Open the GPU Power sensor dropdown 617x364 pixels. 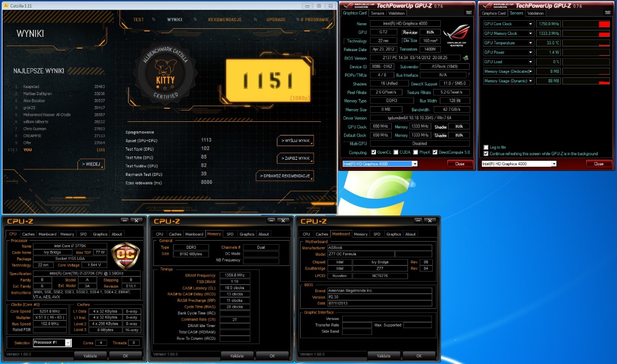[x=530, y=52]
